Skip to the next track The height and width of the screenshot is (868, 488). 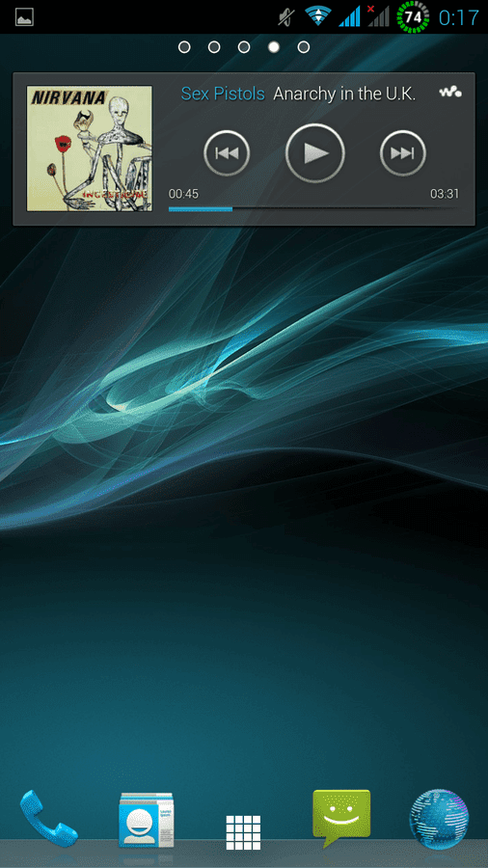[403, 152]
